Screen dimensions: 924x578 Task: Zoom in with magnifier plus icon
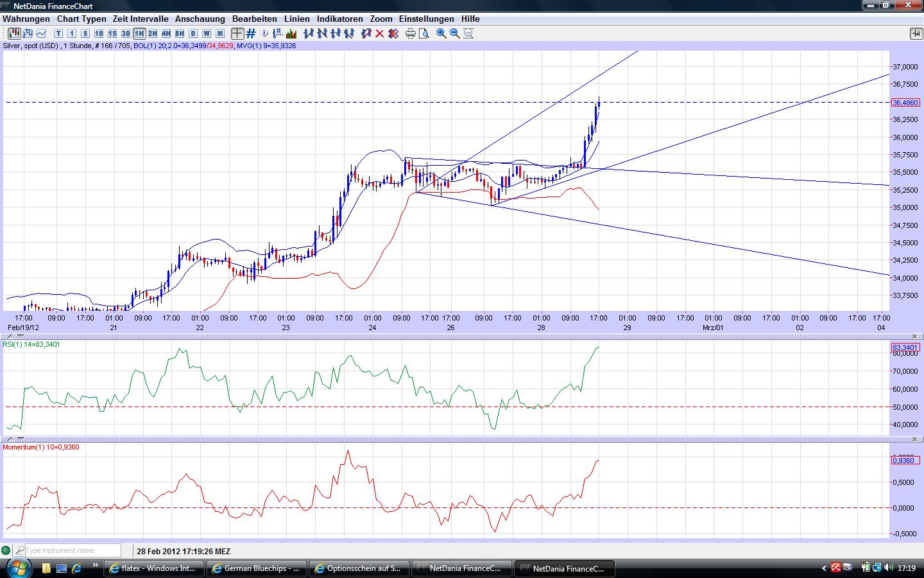[x=441, y=33]
